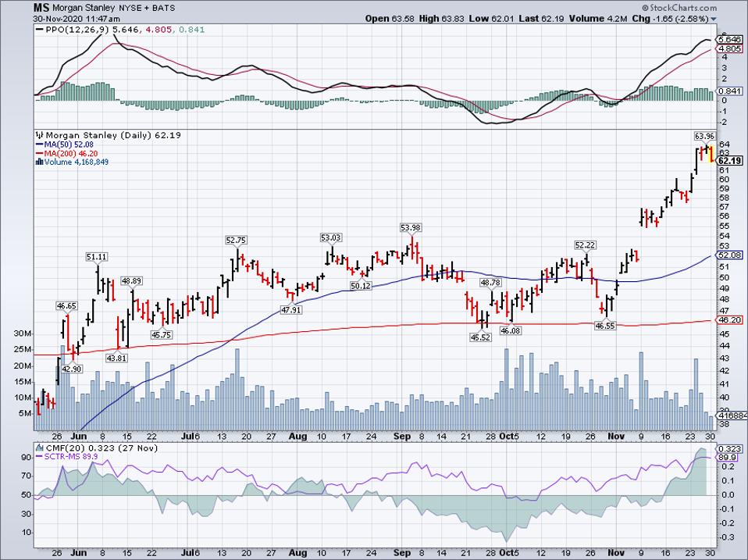The width and height of the screenshot is (748, 560).
Task: Select the 0.323 CMF value on the right axis
Action: click(730, 449)
